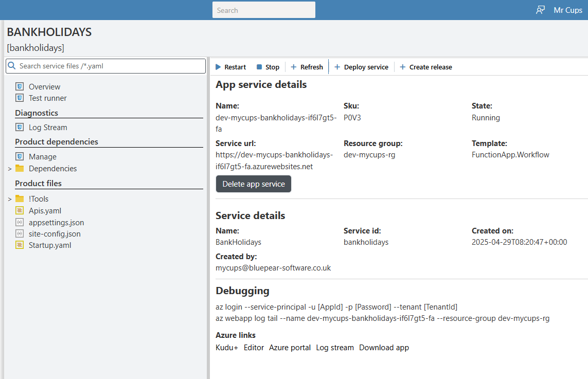Expand the !Tools folder arrow
The image size is (588, 379).
9,199
